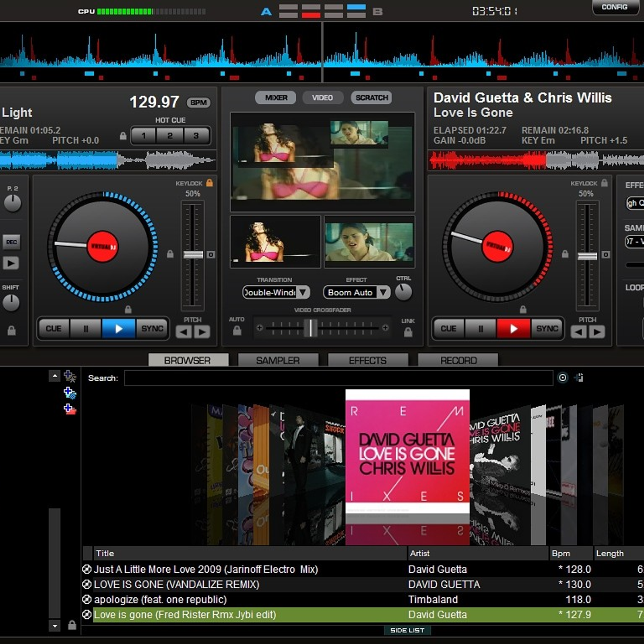644x644 pixels.
Task: Open the SIDE LIST panel
Action: point(407,630)
